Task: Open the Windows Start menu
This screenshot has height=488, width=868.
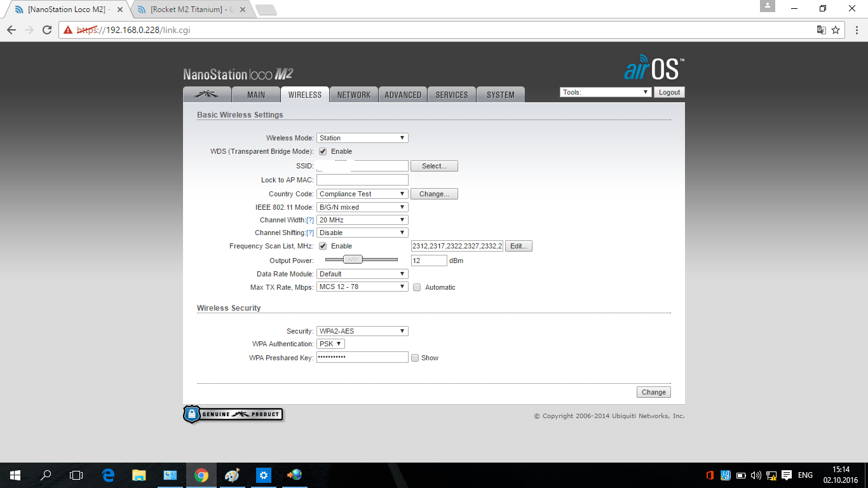Action: [15, 475]
